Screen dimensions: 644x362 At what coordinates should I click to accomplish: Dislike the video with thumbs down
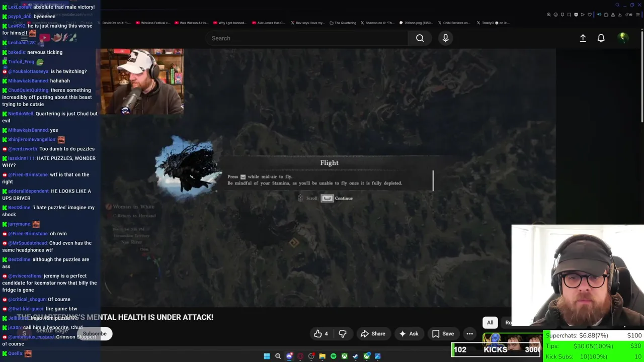point(343,333)
